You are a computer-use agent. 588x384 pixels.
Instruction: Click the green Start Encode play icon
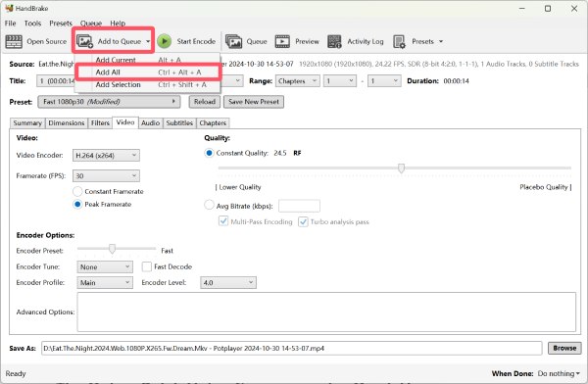165,41
